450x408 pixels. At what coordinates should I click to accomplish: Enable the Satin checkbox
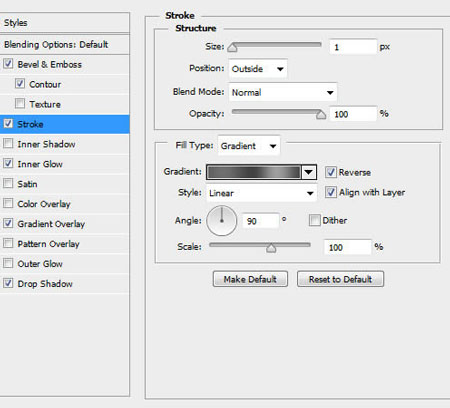coord(8,183)
